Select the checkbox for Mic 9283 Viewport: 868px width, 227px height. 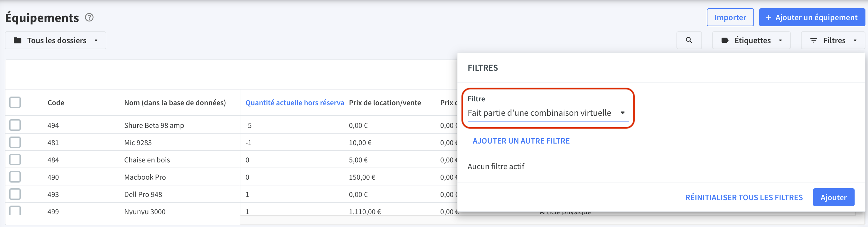[x=15, y=142]
